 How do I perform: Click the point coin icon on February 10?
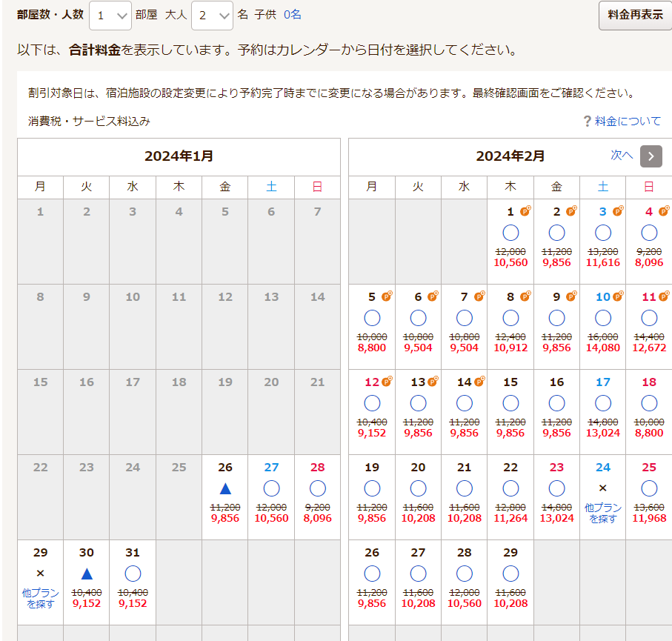(618, 296)
